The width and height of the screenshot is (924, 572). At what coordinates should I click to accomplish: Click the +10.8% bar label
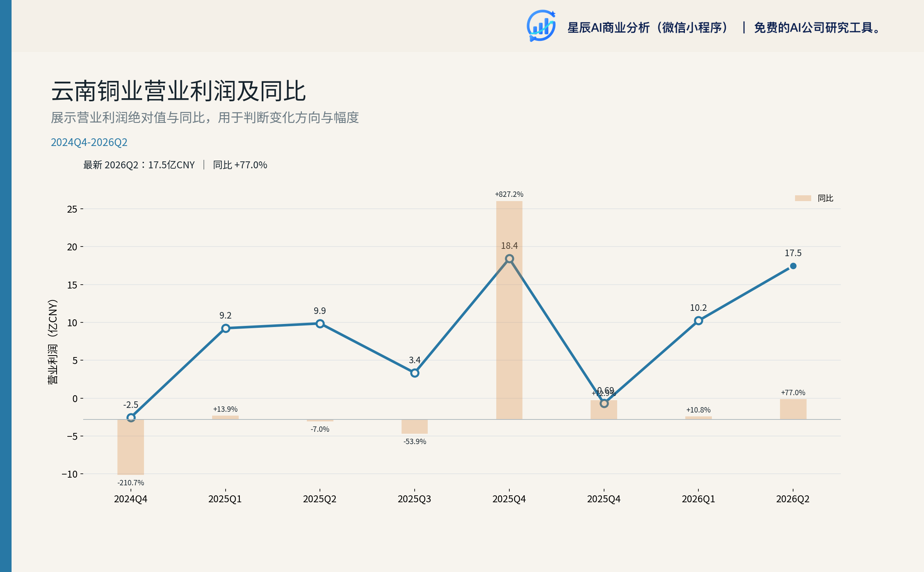(x=698, y=410)
